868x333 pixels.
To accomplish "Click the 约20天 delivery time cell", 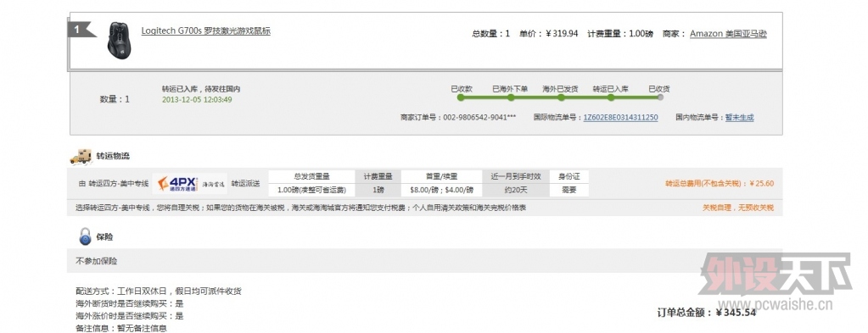I will pyautogui.click(x=515, y=190).
